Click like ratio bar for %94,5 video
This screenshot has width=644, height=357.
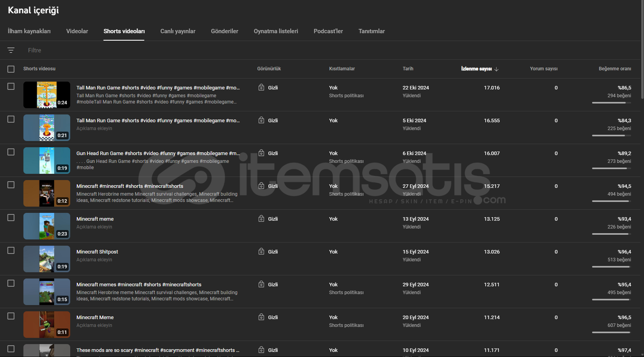tap(611, 201)
